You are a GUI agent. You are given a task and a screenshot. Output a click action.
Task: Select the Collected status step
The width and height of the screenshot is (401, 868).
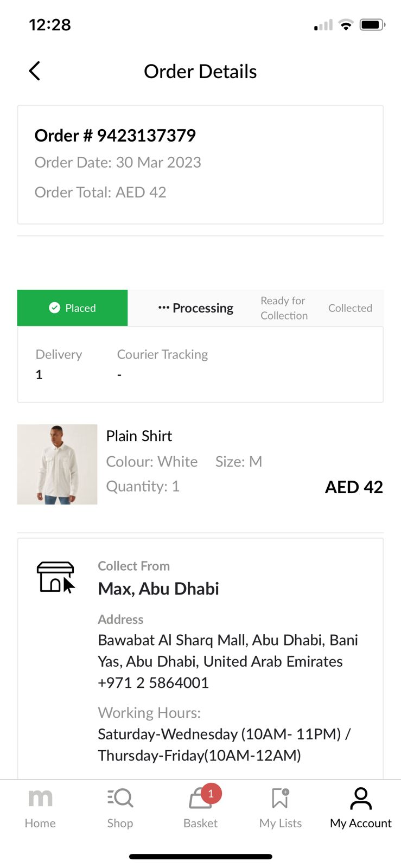tap(350, 308)
